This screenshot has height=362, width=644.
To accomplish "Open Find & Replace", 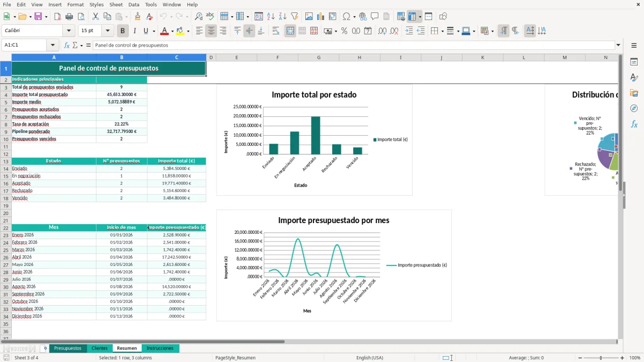I will (x=199, y=17).
